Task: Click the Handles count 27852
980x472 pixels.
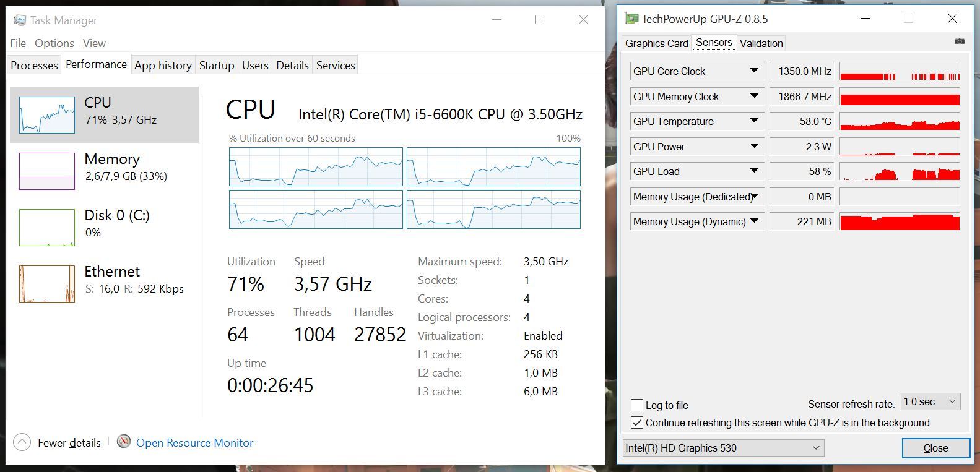Action: point(380,335)
